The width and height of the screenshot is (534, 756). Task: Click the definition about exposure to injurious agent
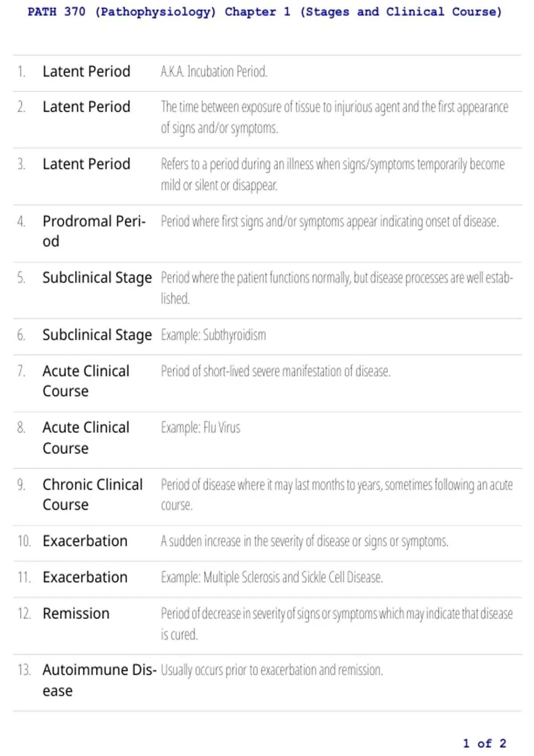[335, 117]
